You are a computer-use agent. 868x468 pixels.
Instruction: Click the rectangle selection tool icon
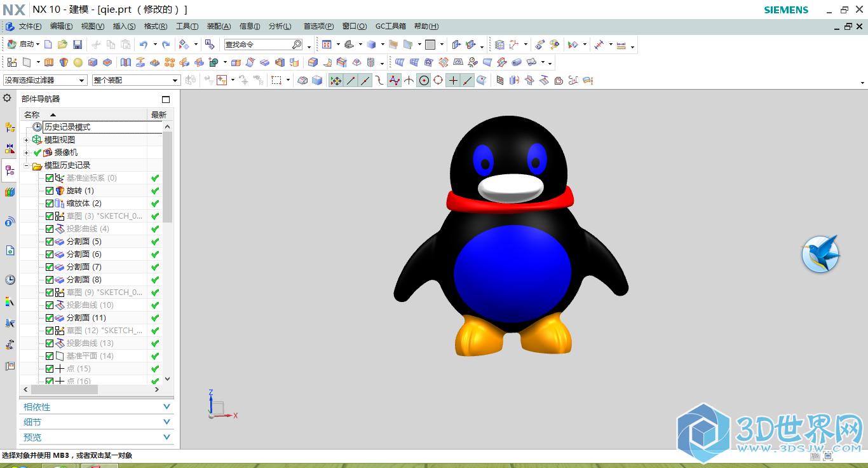pos(276,80)
